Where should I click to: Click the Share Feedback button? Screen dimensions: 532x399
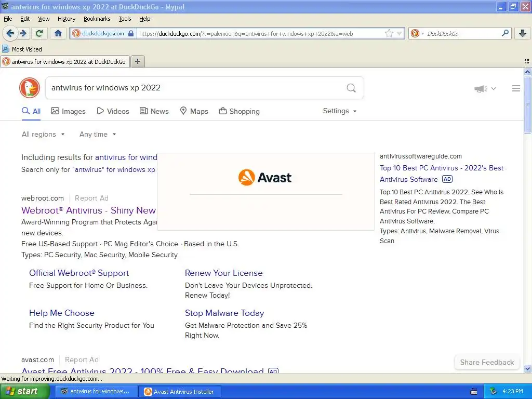486,362
